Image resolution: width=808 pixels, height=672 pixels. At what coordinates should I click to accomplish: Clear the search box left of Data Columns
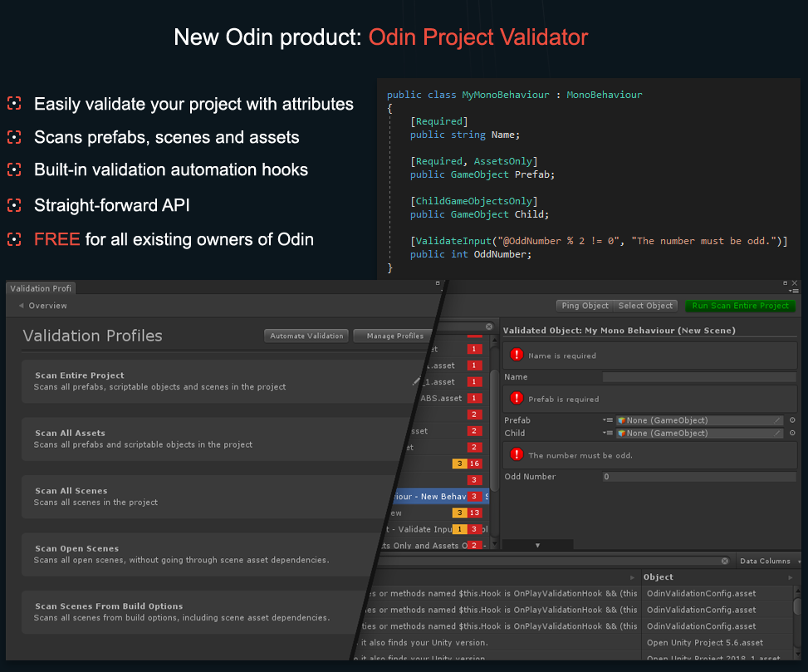(724, 561)
